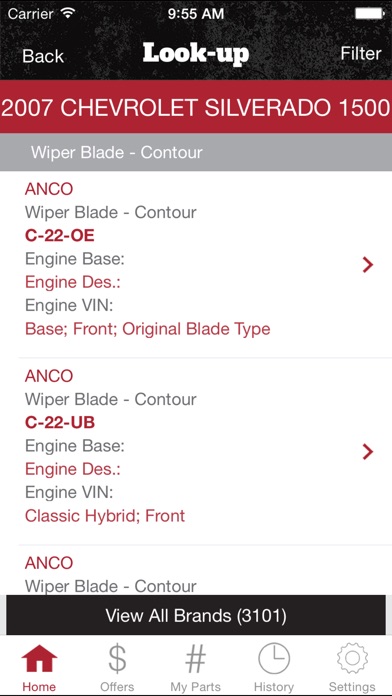This screenshot has width=392, height=696.
Task: Select Base; Front; Original Blade Type text
Action: coord(147,329)
